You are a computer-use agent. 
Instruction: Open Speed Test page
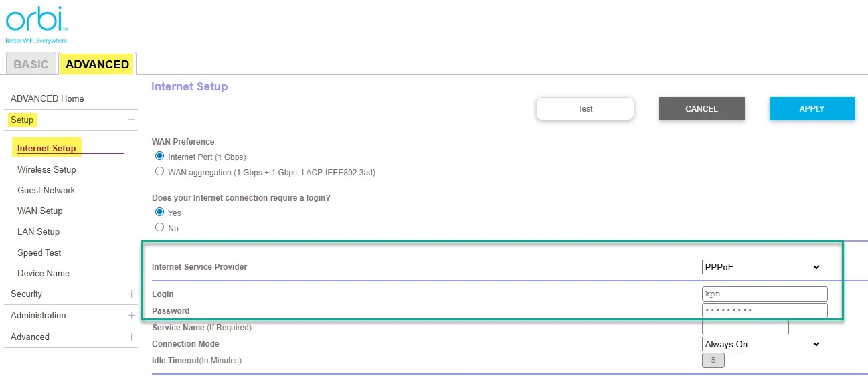pos(39,252)
